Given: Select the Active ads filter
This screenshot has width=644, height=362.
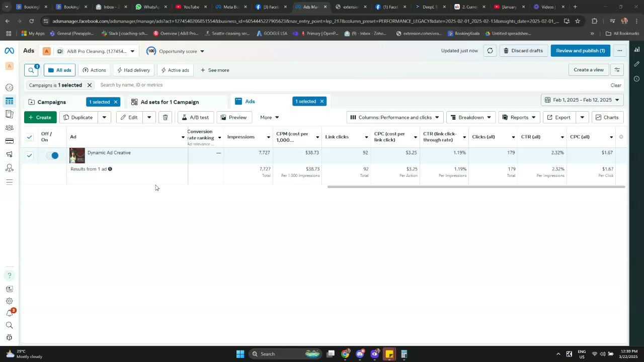Looking at the screenshot, I should click(x=175, y=70).
